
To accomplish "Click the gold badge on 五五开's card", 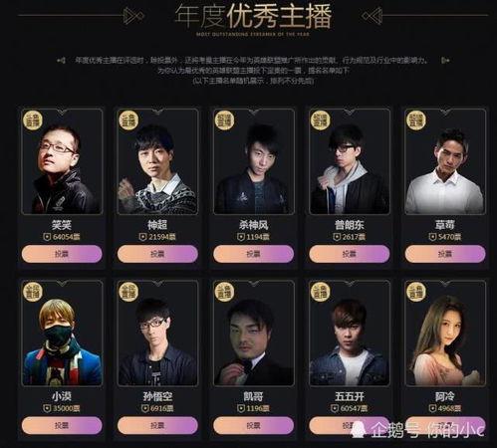I will pos(320,292).
